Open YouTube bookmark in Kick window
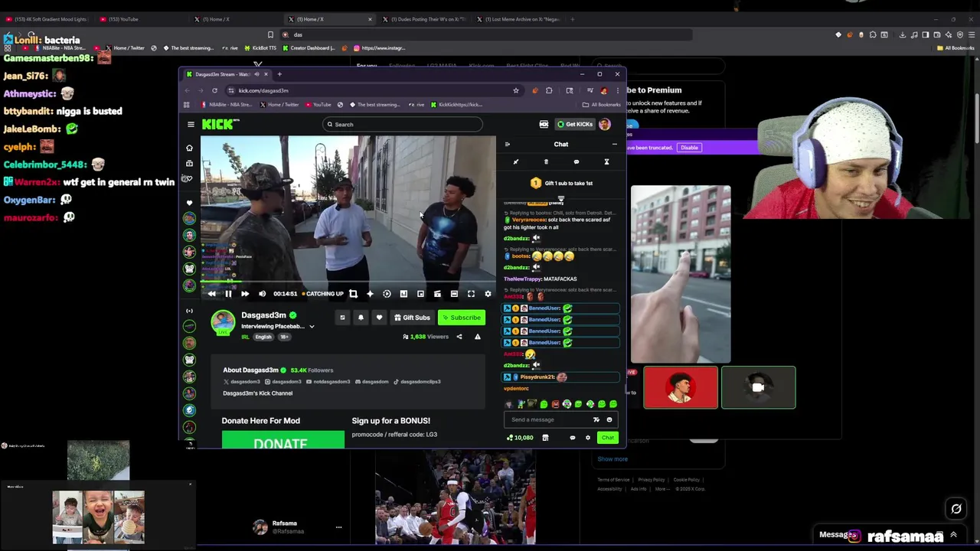 click(318, 105)
